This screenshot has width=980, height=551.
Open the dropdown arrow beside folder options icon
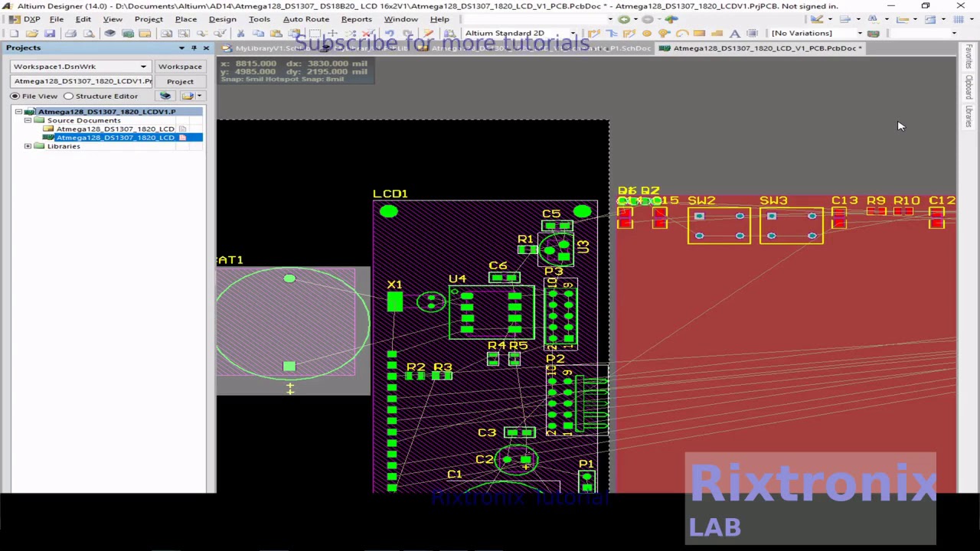tap(199, 96)
